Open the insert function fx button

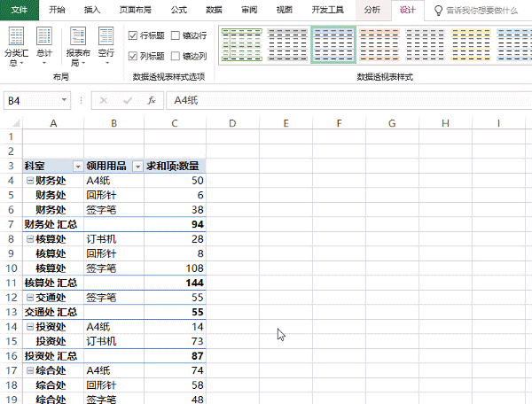click(152, 100)
